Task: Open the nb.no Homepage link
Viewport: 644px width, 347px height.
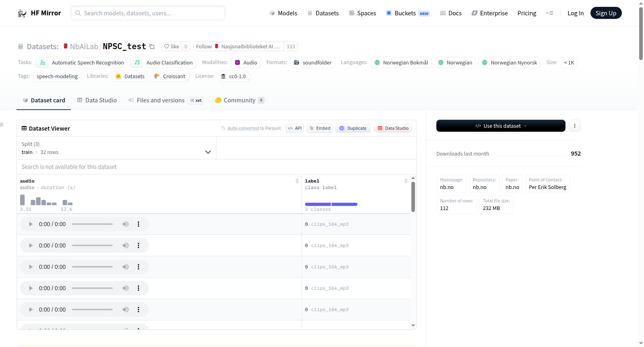Action: (447, 187)
